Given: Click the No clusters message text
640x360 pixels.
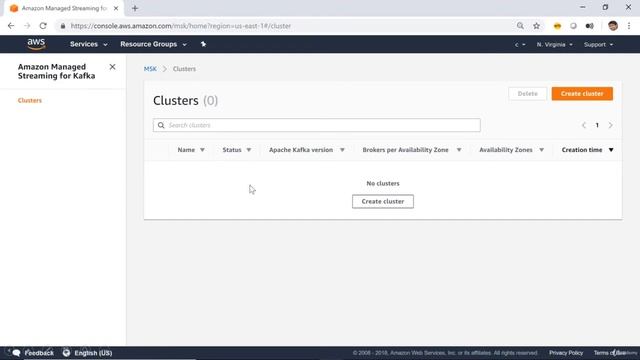Looking at the screenshot, I should coord(383,184).
